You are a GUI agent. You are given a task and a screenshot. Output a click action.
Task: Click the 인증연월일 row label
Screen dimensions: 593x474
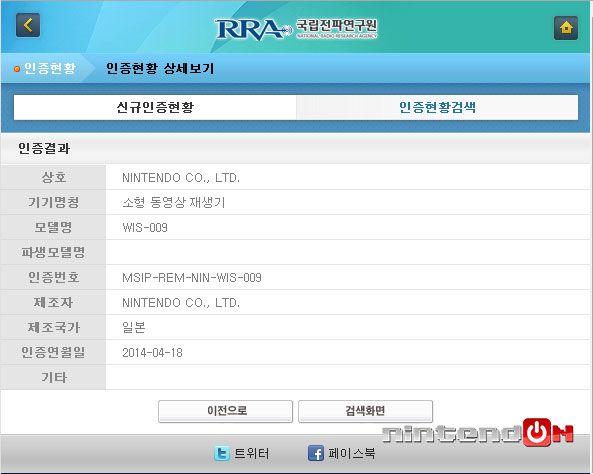tap(53, 353)
